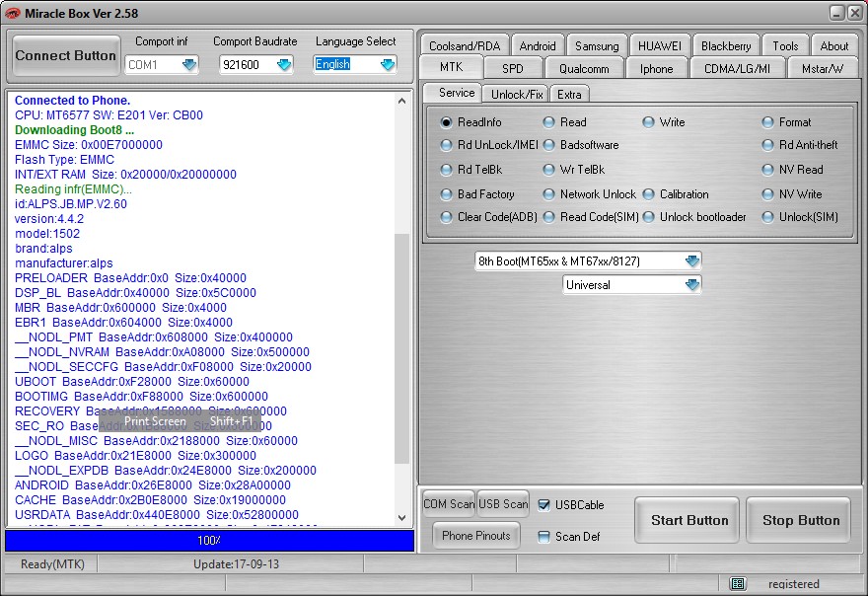Open the Samsung tab
The width and height of the screenshot is (868, 596).
597,46
